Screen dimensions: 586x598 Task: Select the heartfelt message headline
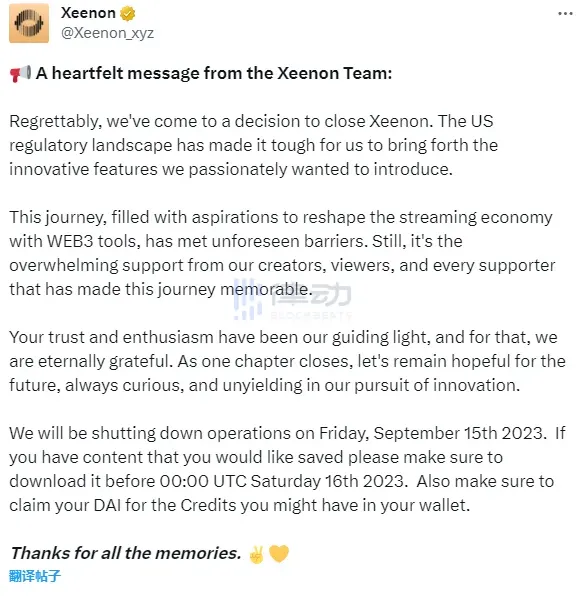tap(214, 73)
